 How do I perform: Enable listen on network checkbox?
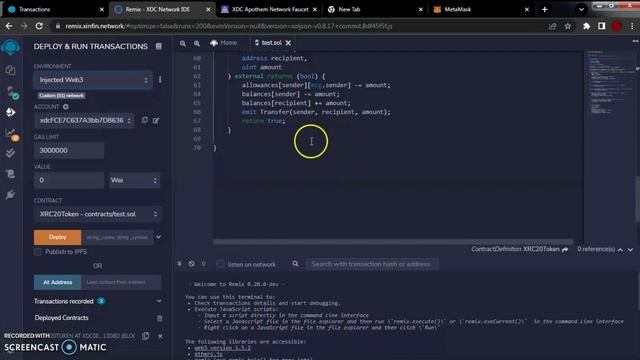pyautogui.click(x=221, y=264)
